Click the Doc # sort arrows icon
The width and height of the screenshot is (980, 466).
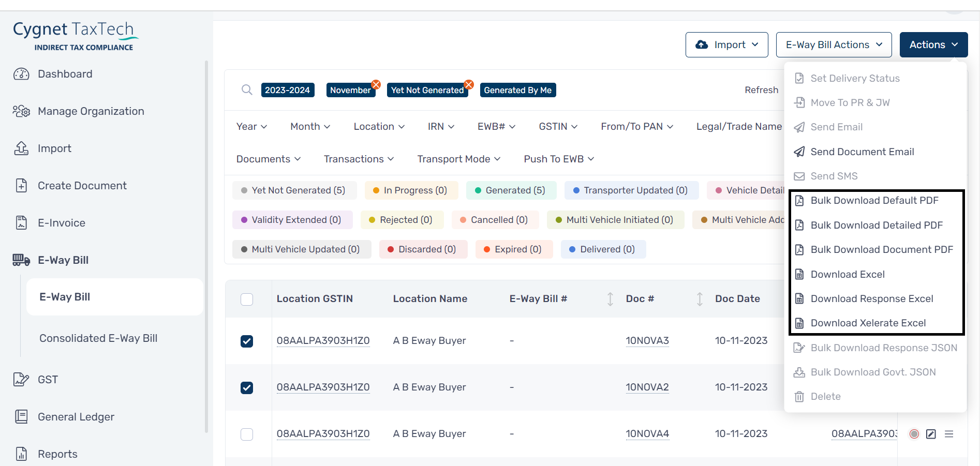700,299
